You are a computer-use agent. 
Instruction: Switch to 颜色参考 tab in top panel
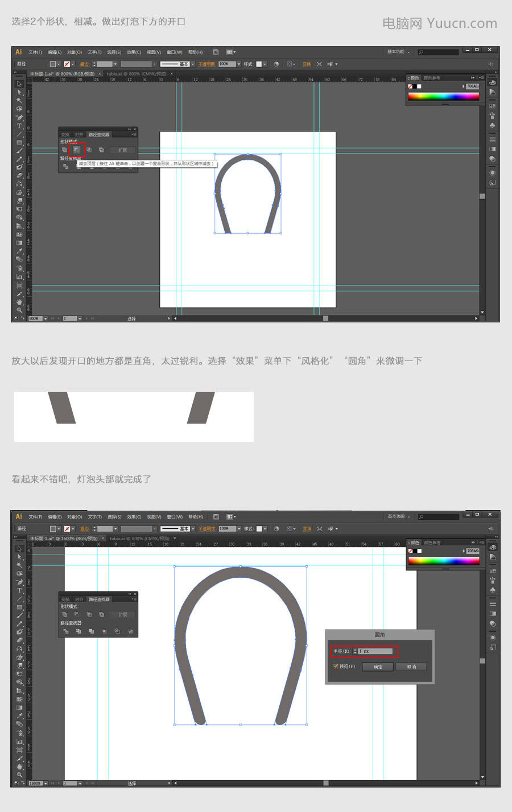[x=432, y=78]
